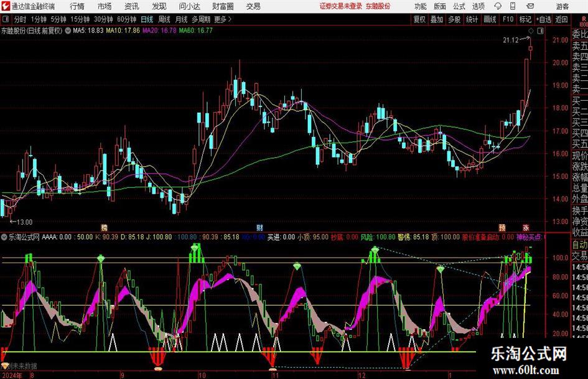Click the 13.00 low price label
Viewport: 588px width, 379px height.
(x=24, y=222)
